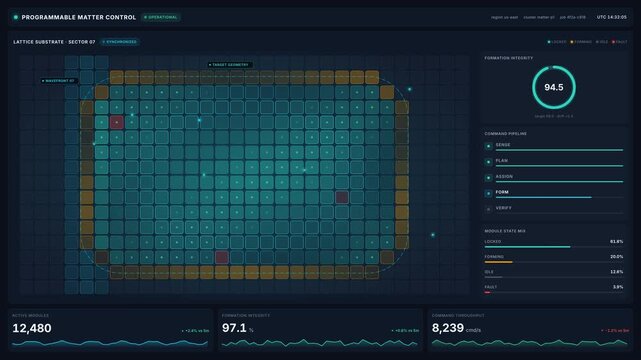Click the 94.5 formation integrity ring gauge
This screenshot has height=360, width=641.
[554, 87]
